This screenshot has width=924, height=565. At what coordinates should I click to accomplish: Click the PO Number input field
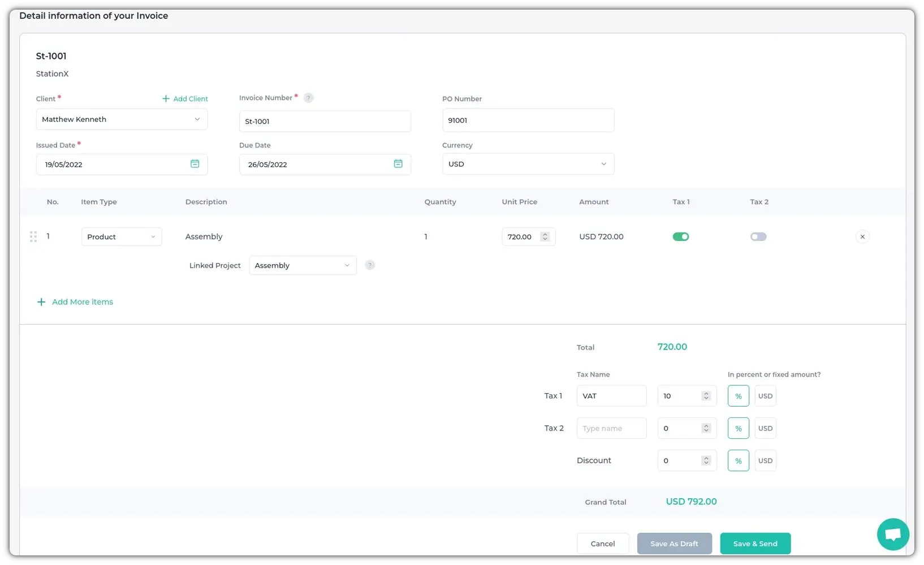528,120
